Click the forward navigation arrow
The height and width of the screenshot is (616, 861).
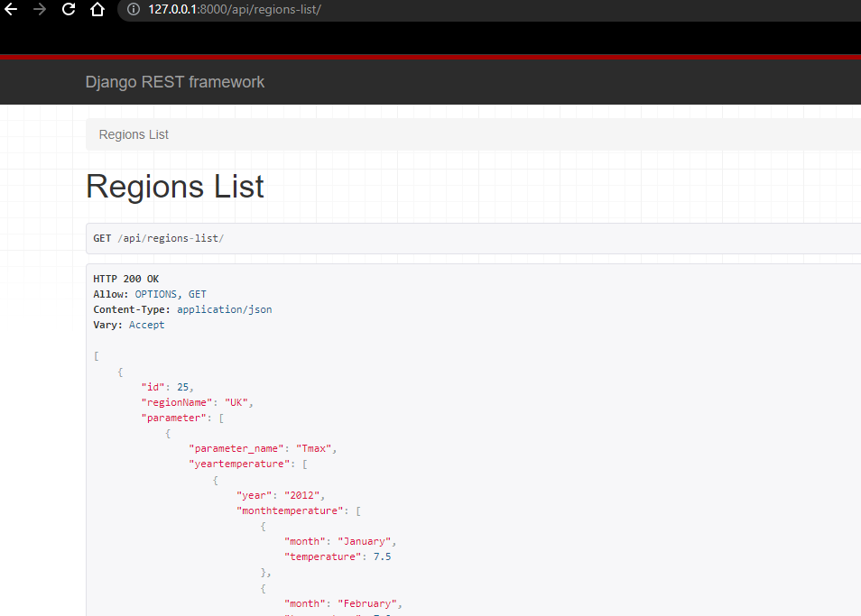(x=40, y=11)
